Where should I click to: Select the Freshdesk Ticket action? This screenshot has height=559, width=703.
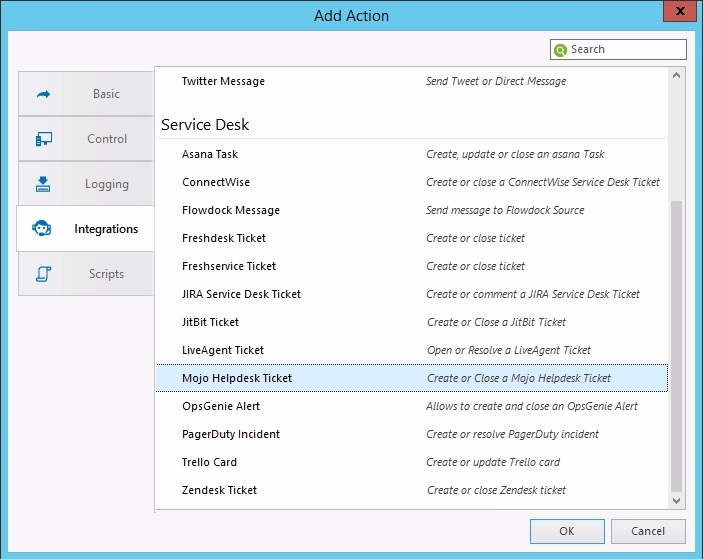[412, 238]
